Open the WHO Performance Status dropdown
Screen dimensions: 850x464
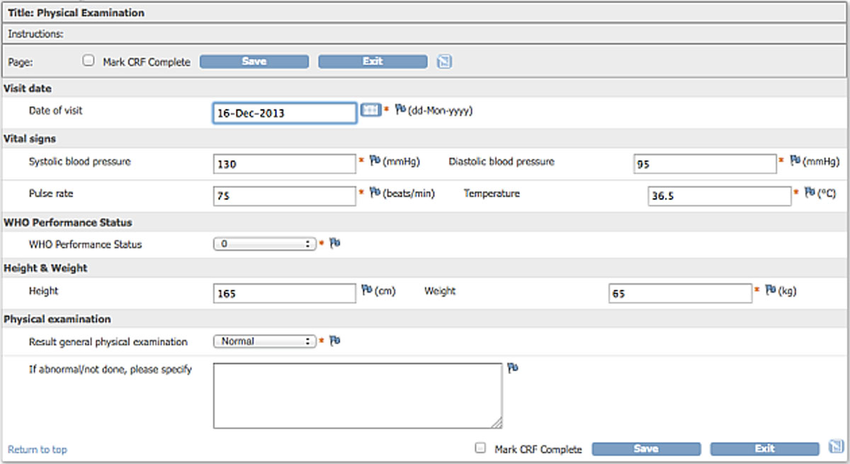coord(265,244)
